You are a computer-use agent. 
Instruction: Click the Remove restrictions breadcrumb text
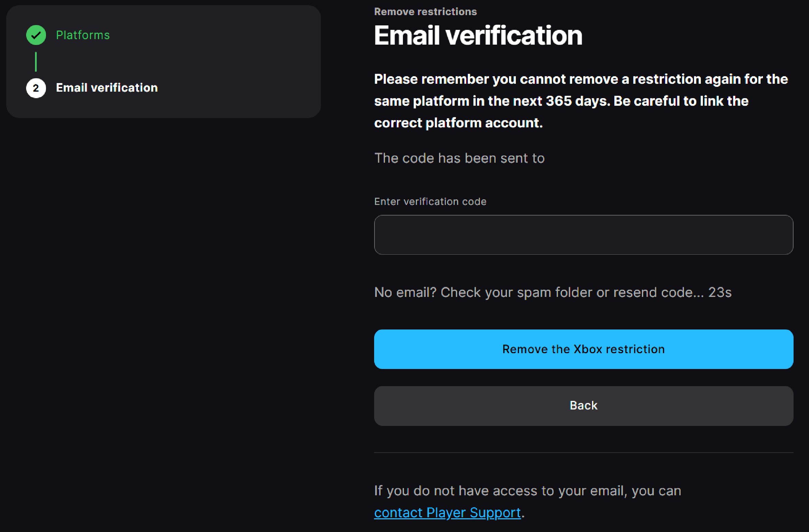425,12
